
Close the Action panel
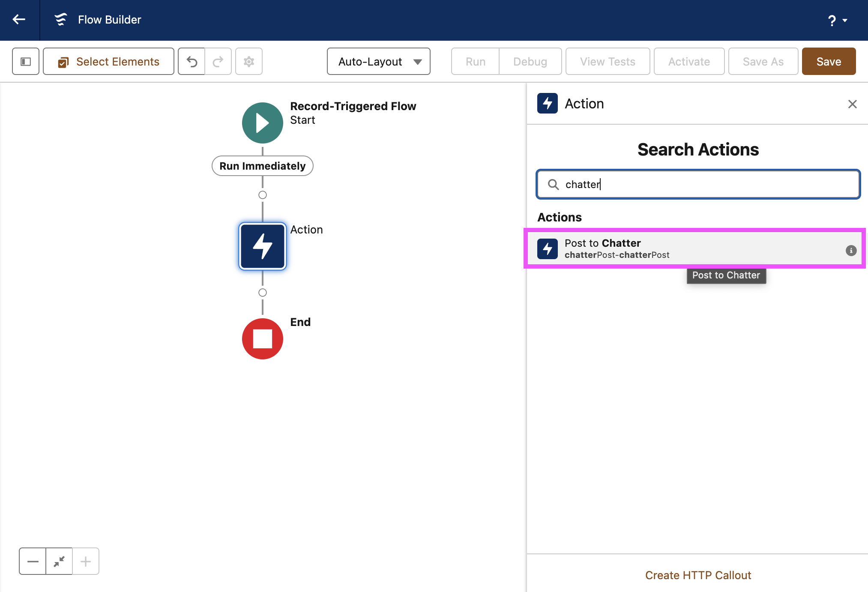(852, 104)
